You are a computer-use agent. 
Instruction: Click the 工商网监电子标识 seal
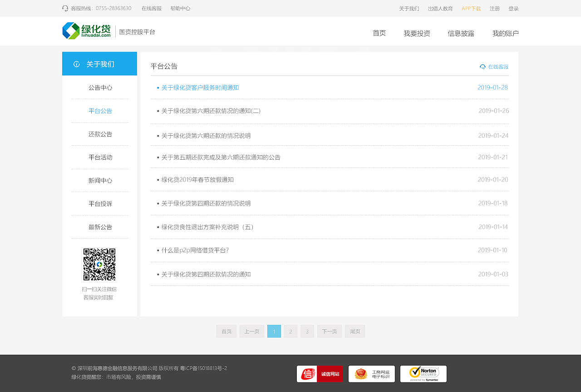372,374
